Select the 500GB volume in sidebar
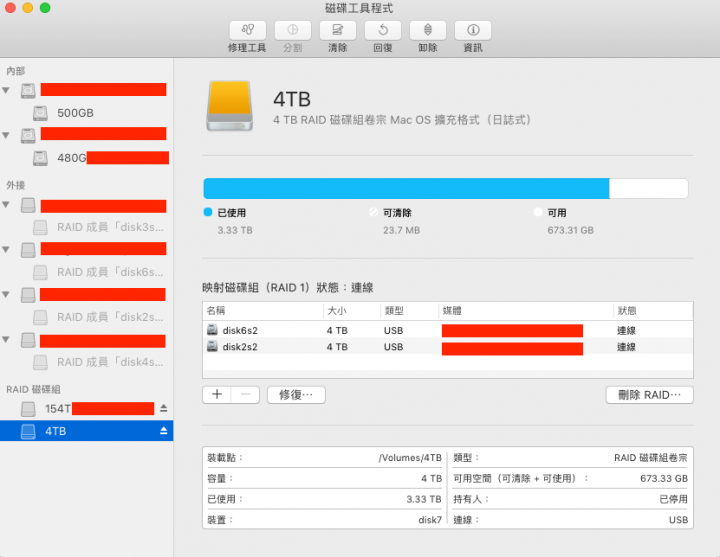Viewport: 720px width, 557px height. [x=86, y=113]
